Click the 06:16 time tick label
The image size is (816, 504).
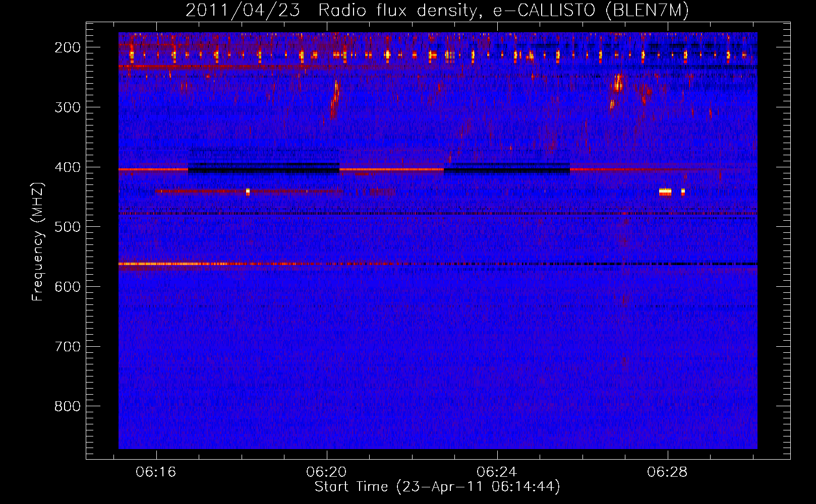pos(156,472)
